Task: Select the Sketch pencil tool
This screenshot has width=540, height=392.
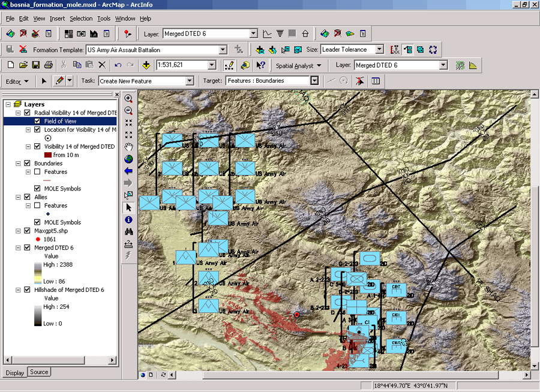Action: [x=59, y=81]
